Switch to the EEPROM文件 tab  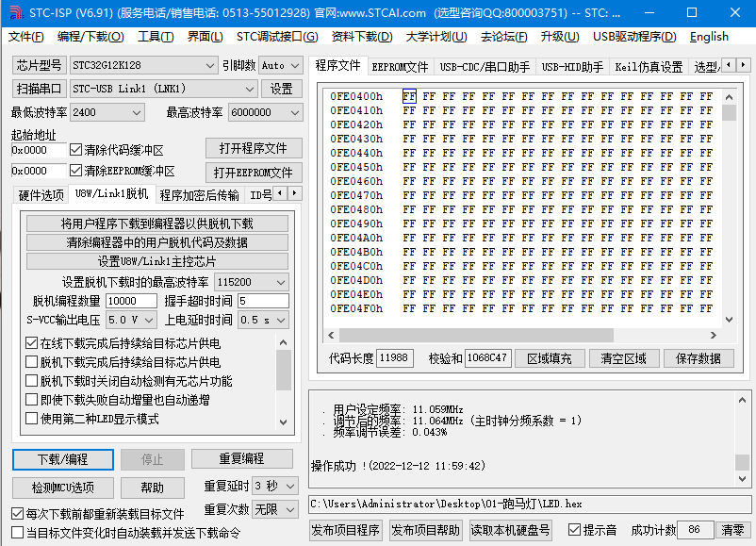400,67
